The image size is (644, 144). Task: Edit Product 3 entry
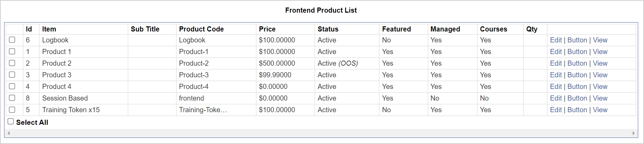[556, 75]
